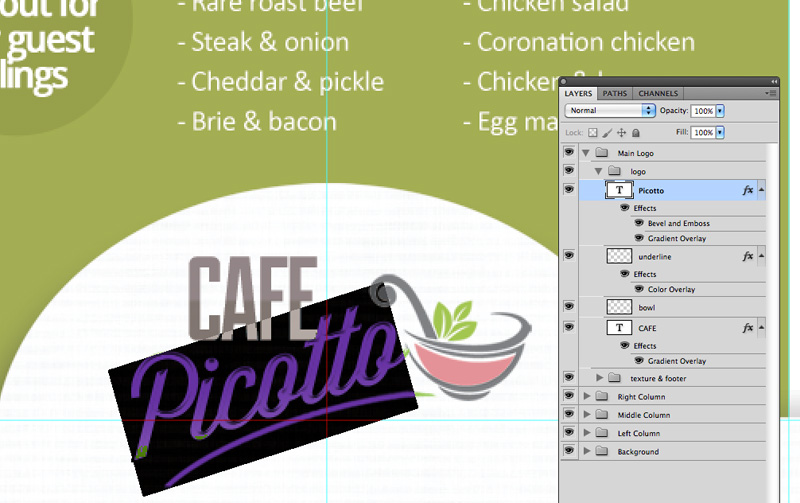Click the lock transparent pixels icon
The height and width of the screenshot is (503, 800).
point(592,133)
